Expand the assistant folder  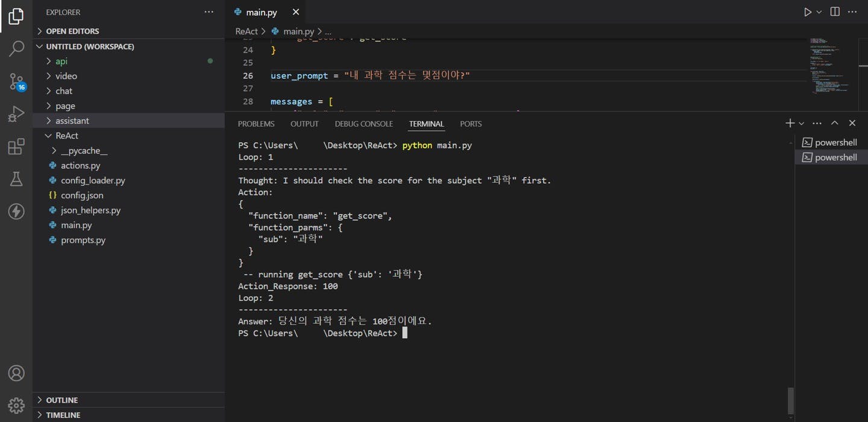[x=129, y=121]
